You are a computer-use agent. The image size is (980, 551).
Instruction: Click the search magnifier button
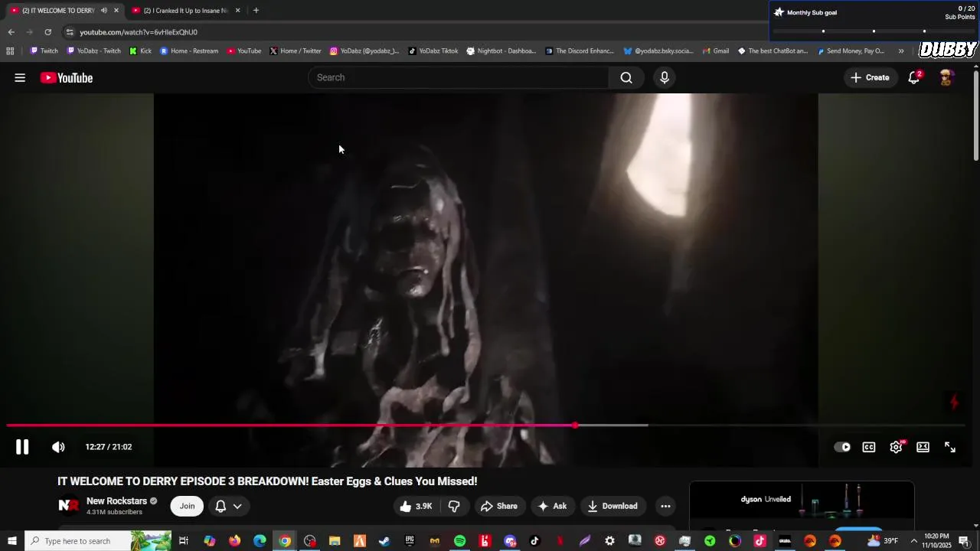(626, 77)
